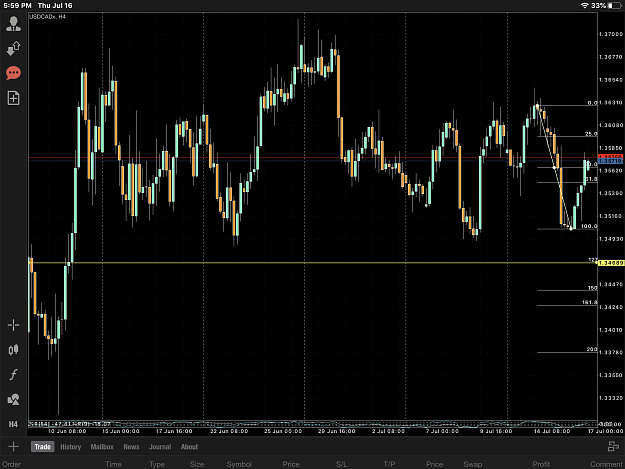Click the Comment column header
Screen dimensions: 625x469
[606, 464]
